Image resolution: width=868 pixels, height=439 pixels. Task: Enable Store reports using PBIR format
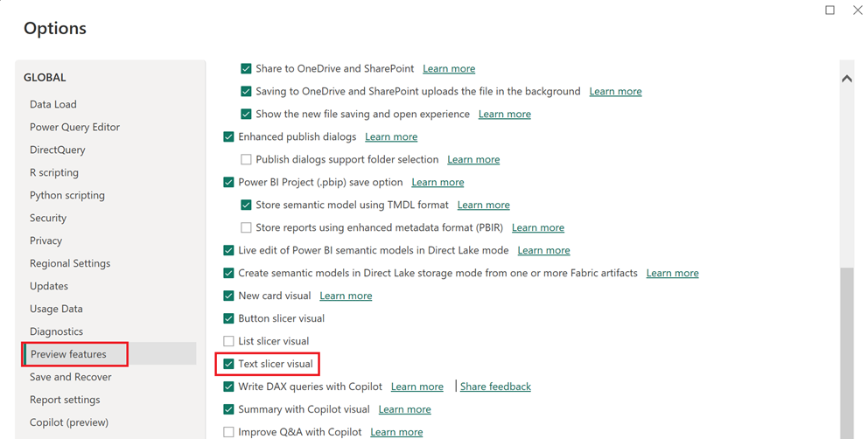tap(247, 227)
